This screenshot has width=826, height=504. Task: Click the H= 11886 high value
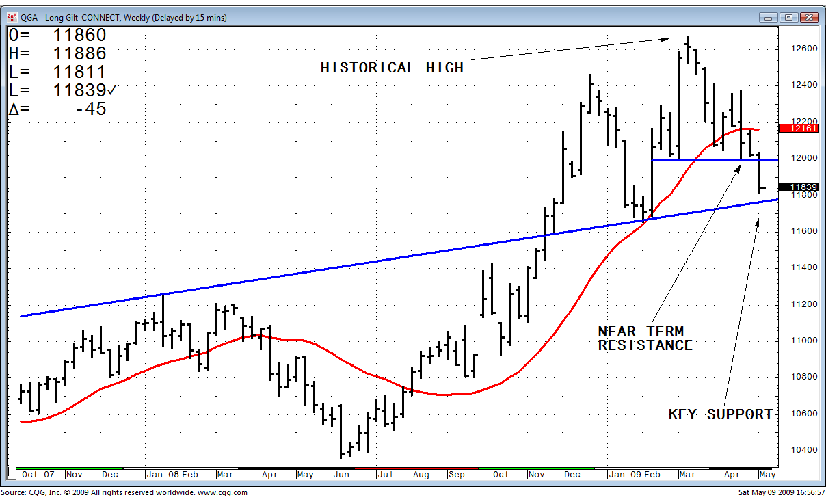click(79, 54)
